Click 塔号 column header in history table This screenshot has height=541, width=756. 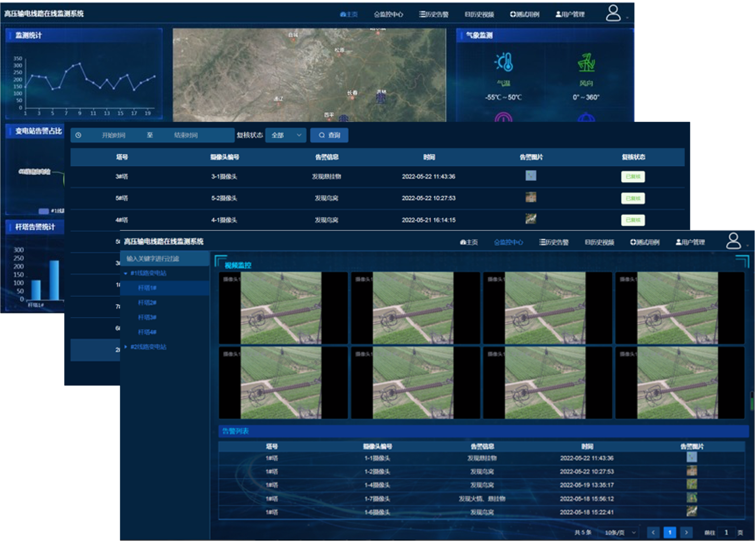(x=122, y=157)
